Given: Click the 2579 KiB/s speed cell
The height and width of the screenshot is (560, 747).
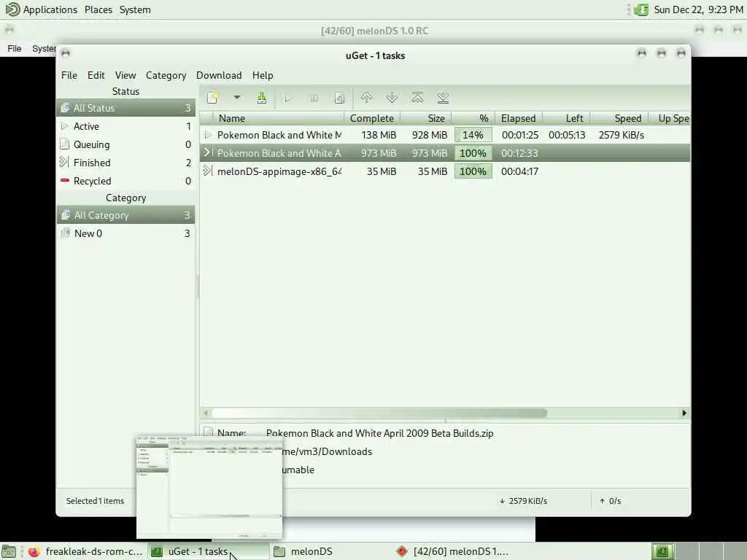Looking at the screenshot, I should [622, 135].
